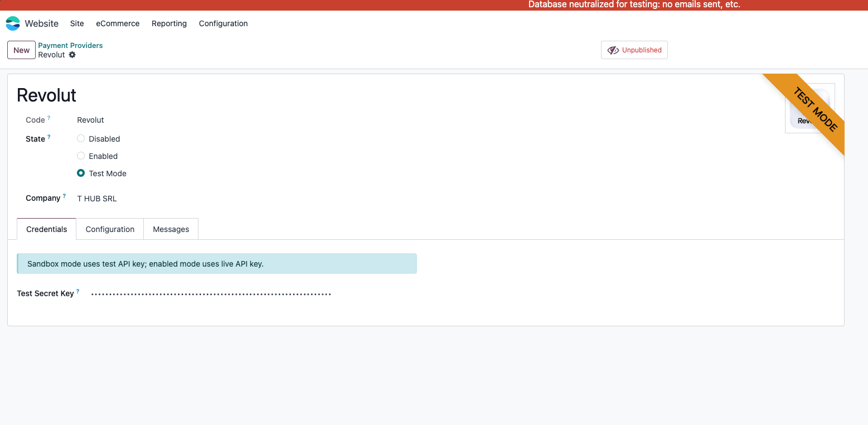The height and width of the screenshot is (425, 868).
Task: Click the New button
Action: [21, 50]
